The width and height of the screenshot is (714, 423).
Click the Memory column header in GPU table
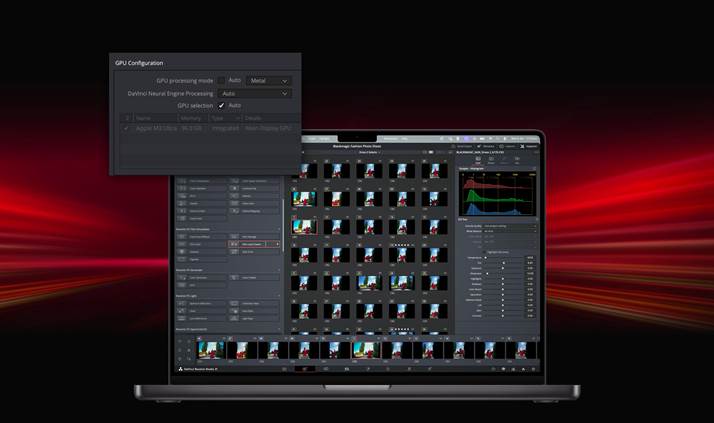point(191,118)
